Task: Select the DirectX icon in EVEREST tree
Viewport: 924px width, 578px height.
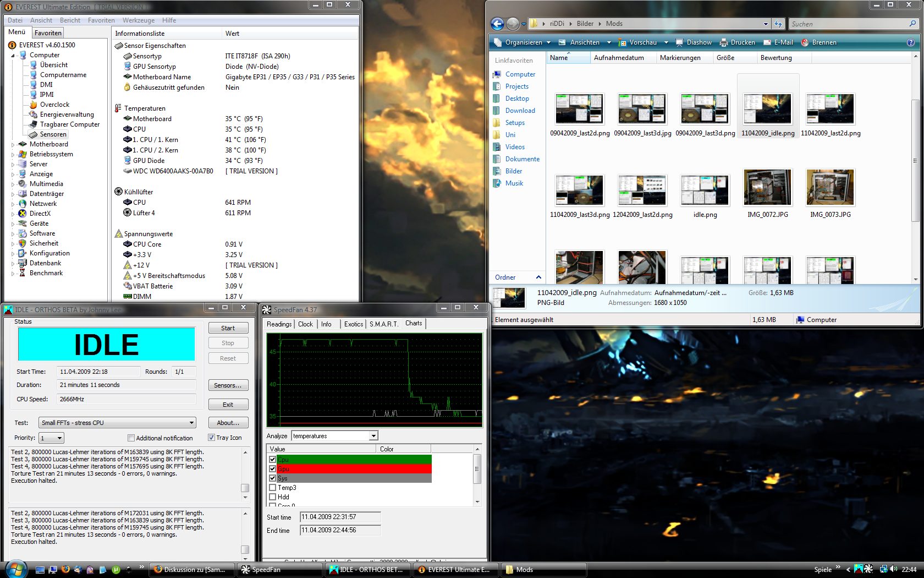Action: [x=23, y=214]
